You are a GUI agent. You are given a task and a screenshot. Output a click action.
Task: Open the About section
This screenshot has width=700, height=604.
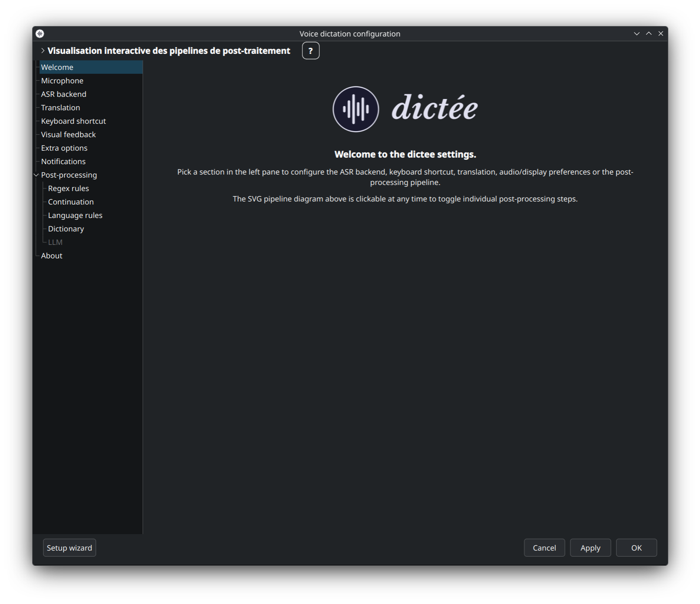click(52, 256)
